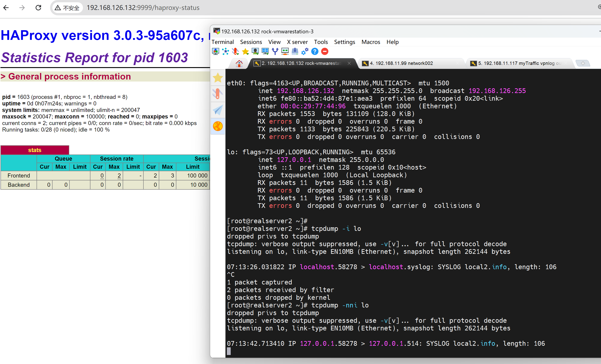Go to the home tab icon
601x364 pixels.
[239, 63]
